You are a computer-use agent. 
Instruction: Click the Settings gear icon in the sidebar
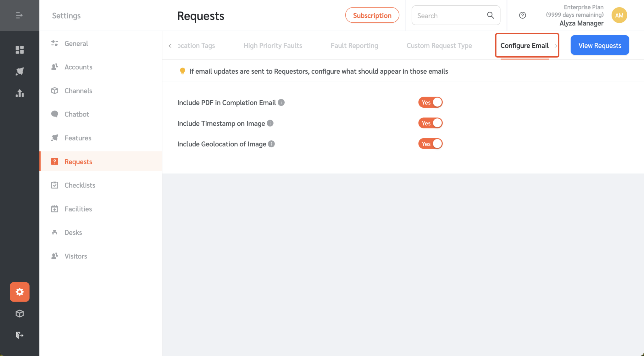pyautogui.click(x=19, y=292)
